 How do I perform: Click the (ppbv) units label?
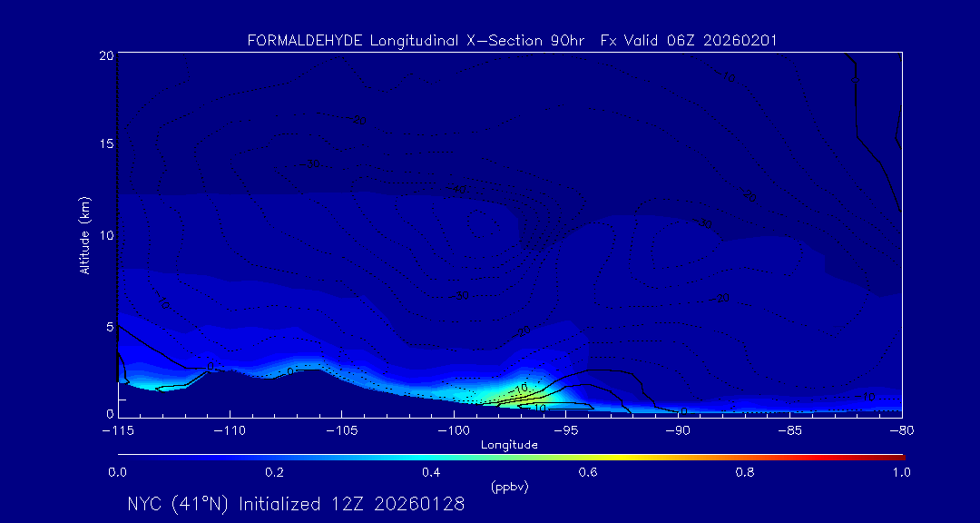pyautogui.click(x=509, y=487)
